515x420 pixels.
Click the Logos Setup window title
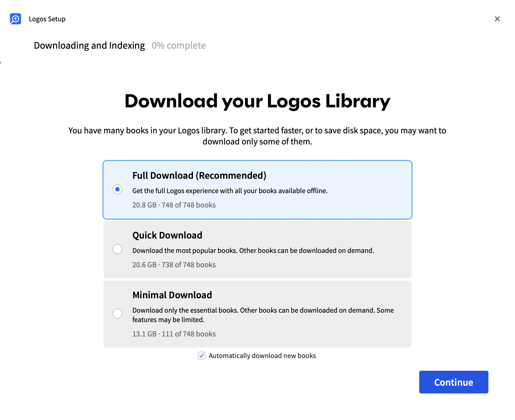click(47, 19)
